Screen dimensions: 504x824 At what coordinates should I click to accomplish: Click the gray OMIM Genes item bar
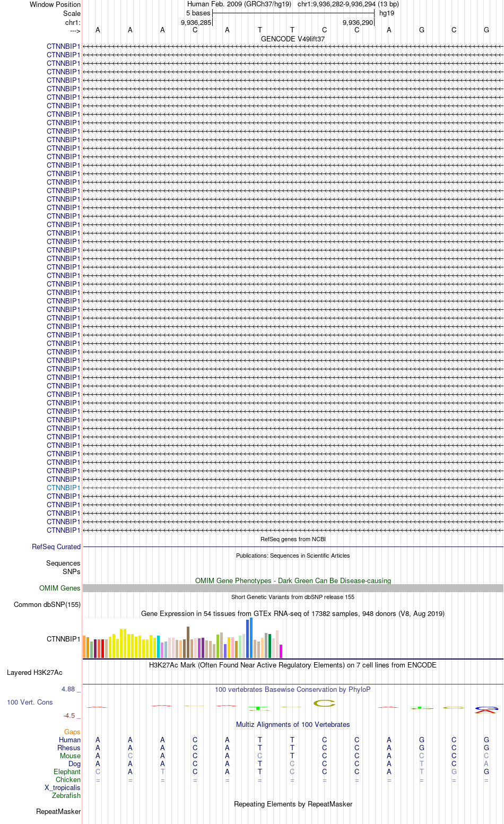pyautogui.click(x=293, y=588)
